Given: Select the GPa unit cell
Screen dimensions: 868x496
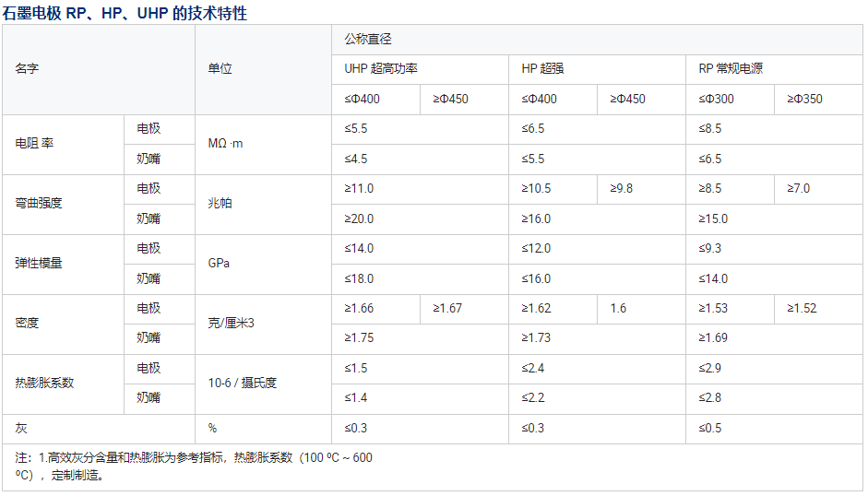Looking at the screenshot, I should coord(220,264).
